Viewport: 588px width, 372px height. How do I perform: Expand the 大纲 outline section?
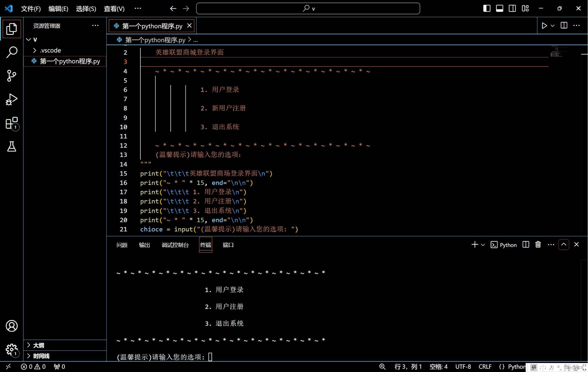[38, 345]
